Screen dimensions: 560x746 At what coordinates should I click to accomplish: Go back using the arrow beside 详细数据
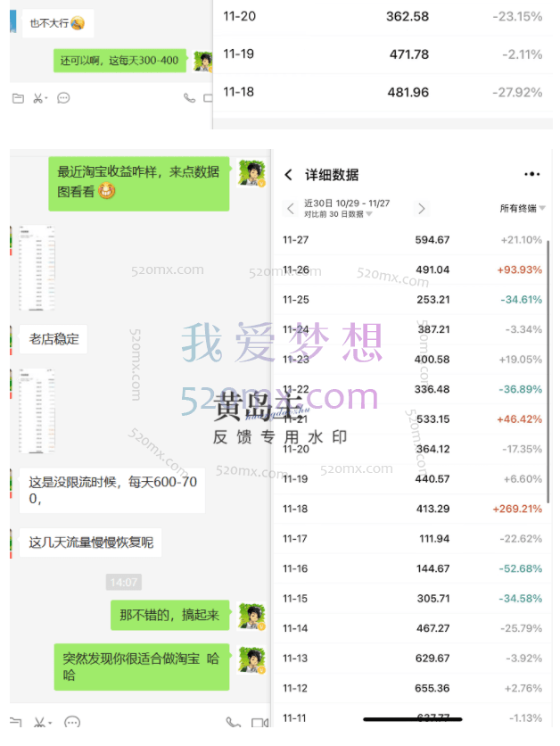click(x=288, y=175)
